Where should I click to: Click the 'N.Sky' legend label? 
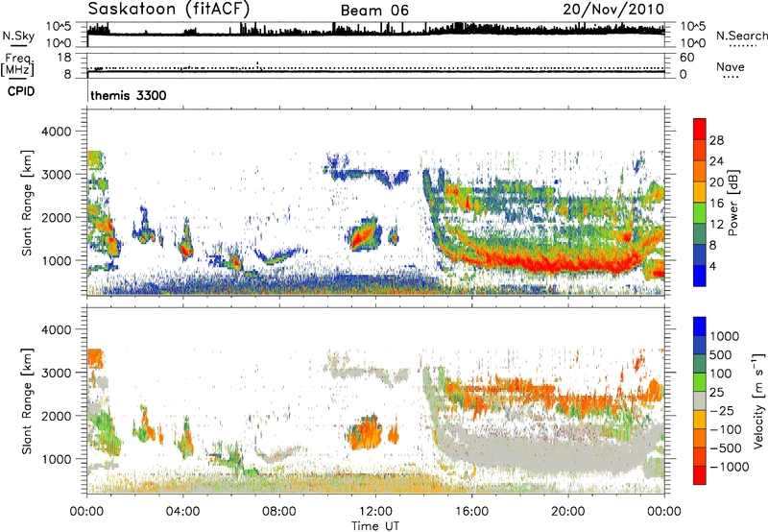18,36
